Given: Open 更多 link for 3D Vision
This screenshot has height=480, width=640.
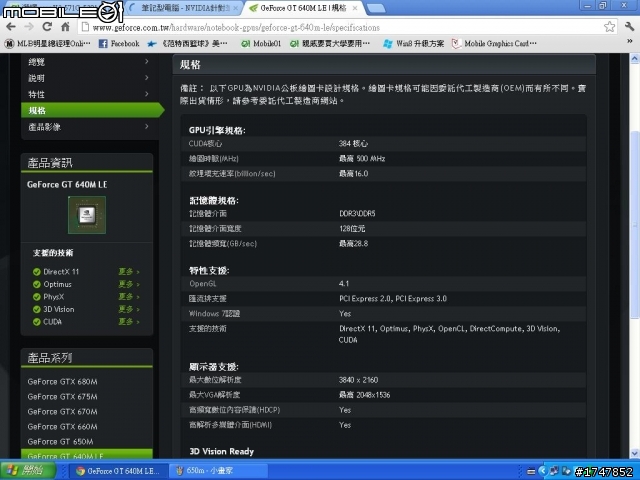Looking at the screenshot, I should tap(129, 309).
